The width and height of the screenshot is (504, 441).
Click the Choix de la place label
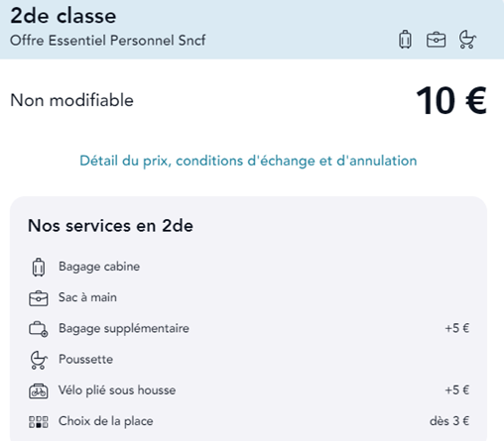pos(106,421)
